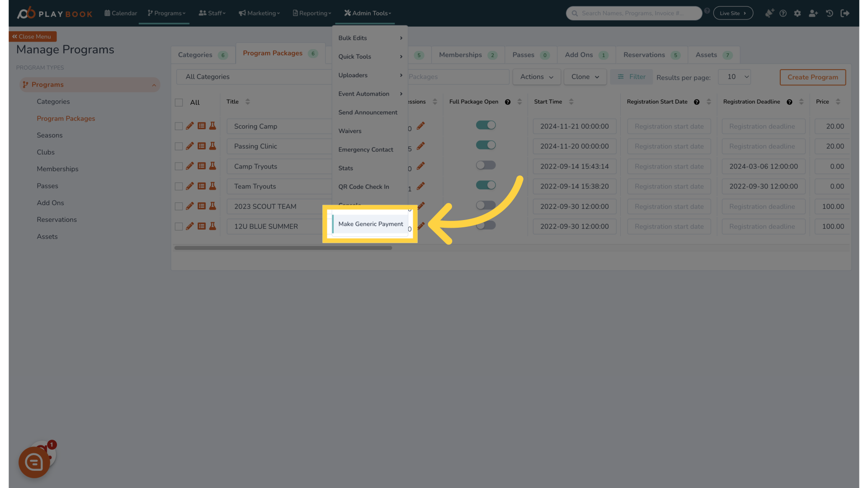Show Full Package Open help tooltip icon
The image size is (868, 488).
[508, 102]
